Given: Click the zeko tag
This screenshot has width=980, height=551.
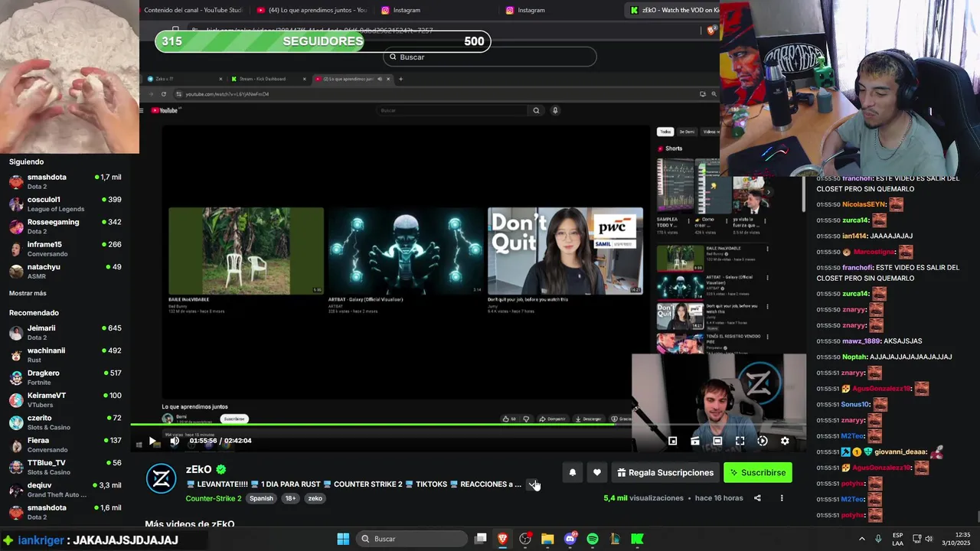Looking at the screenshot, I should 315,498.
